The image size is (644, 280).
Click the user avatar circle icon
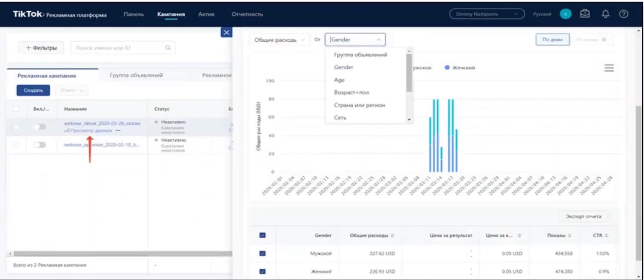pyautogui.click(x=565, y=14)
